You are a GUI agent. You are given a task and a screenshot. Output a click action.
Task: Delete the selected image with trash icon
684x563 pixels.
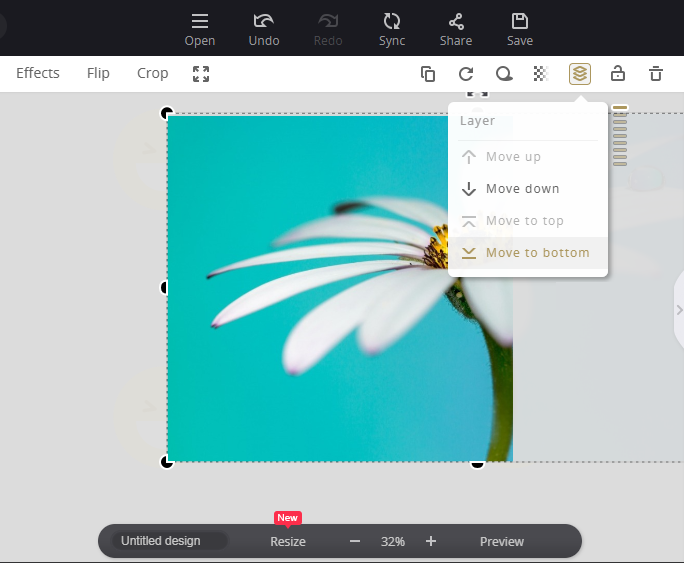(x=656, y=73)
